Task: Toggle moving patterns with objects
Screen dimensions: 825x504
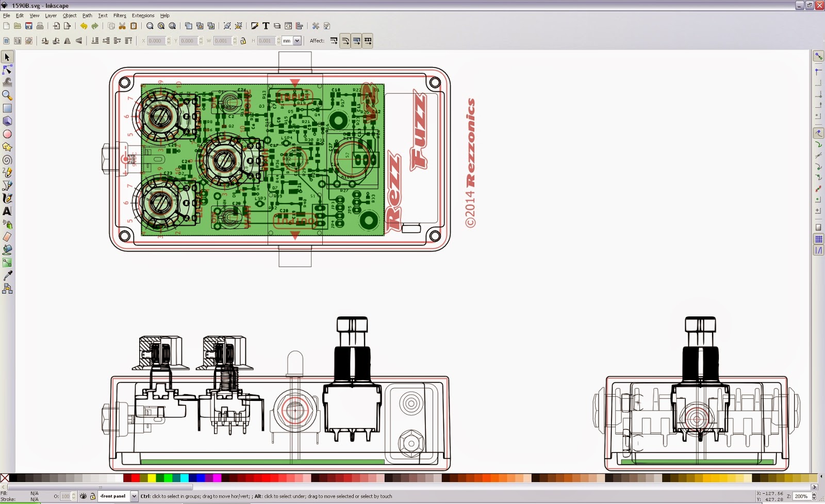Action: tap(368, 41)
